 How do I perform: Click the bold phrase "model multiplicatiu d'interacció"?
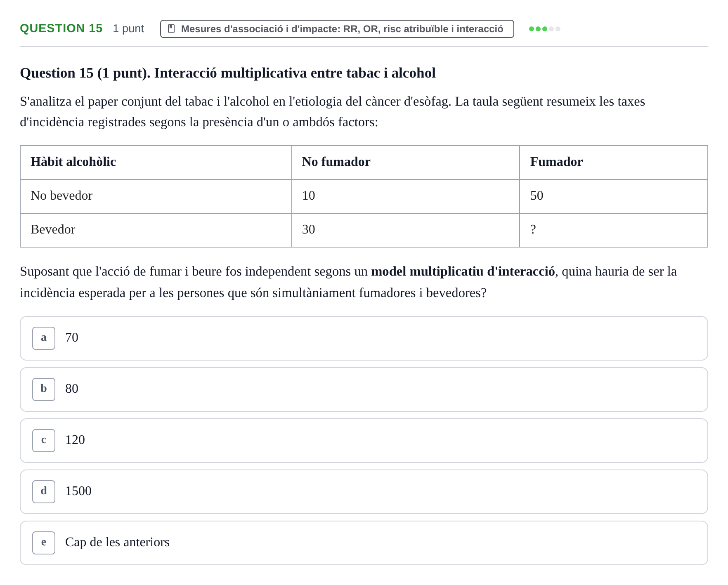463,271
